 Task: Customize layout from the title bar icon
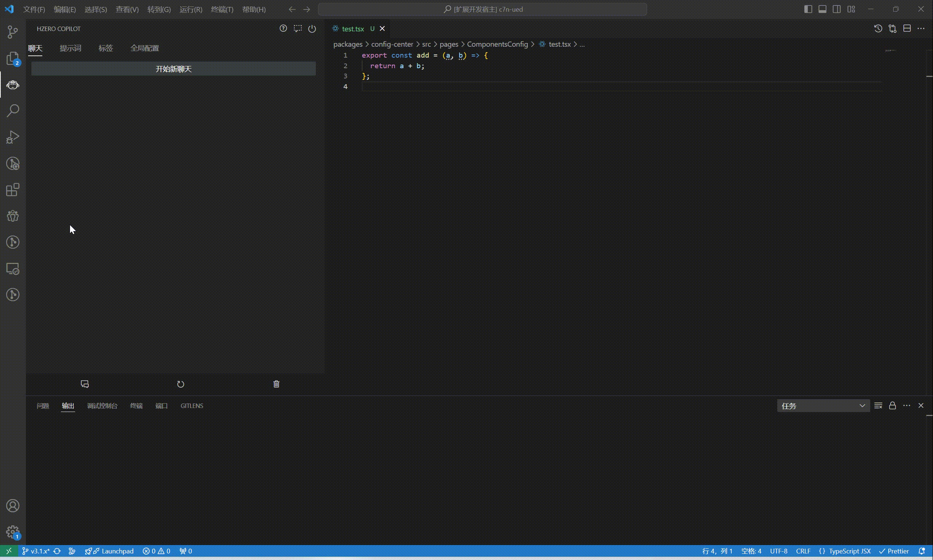851,9
